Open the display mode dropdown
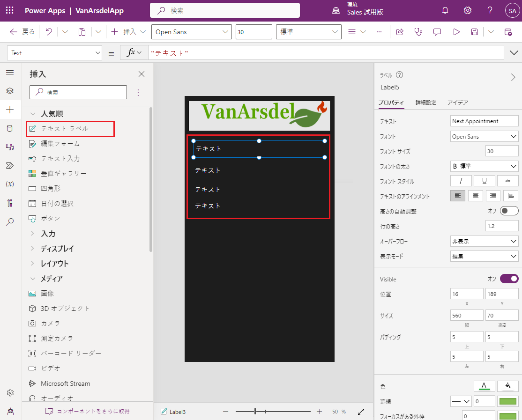The height and width of the screenshot is (420, 522). point(485,256)
